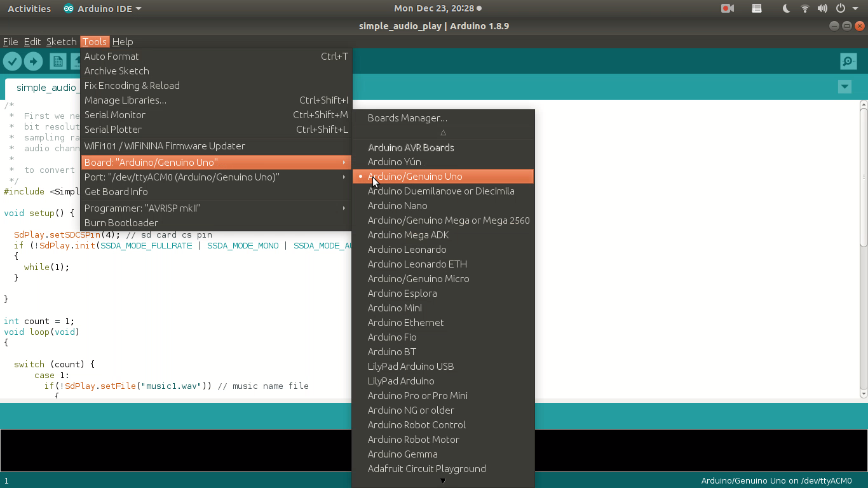
Task: Open Serial Monitor menu entry
Action: coord(216,115)
